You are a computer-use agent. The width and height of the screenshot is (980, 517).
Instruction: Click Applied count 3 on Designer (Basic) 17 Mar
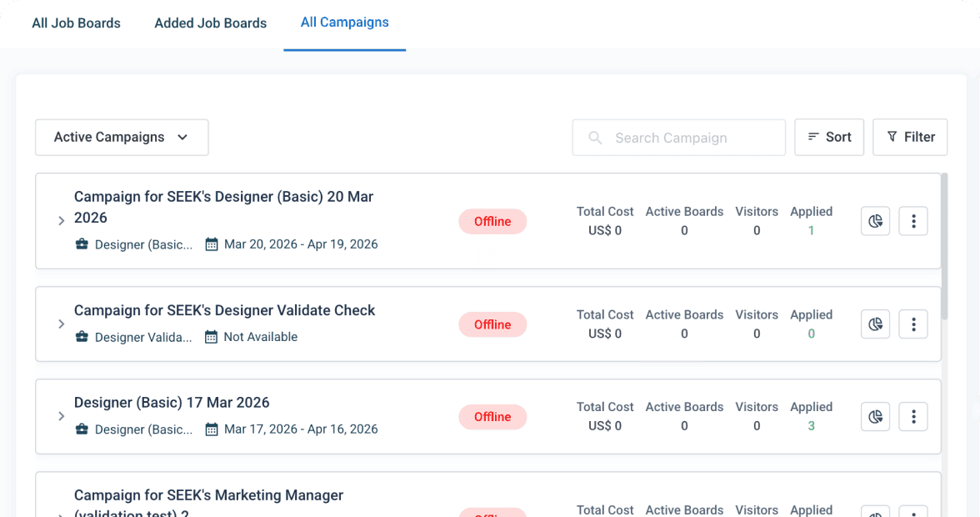pyautogui.click(x=812, y=426)
